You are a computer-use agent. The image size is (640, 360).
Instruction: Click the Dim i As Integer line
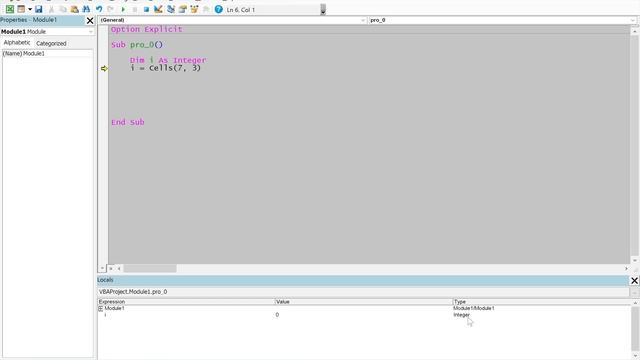point(168,60)
